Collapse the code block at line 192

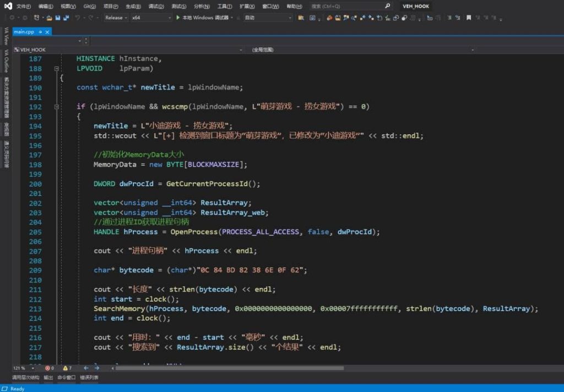56,107
